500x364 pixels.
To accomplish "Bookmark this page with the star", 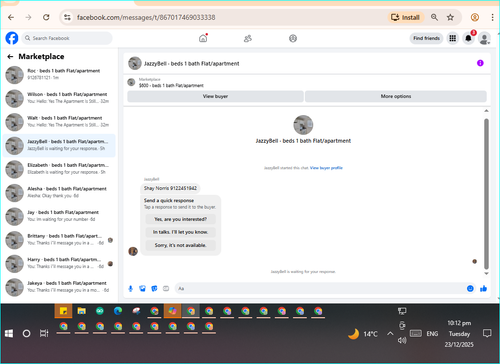I will [450, 17].
